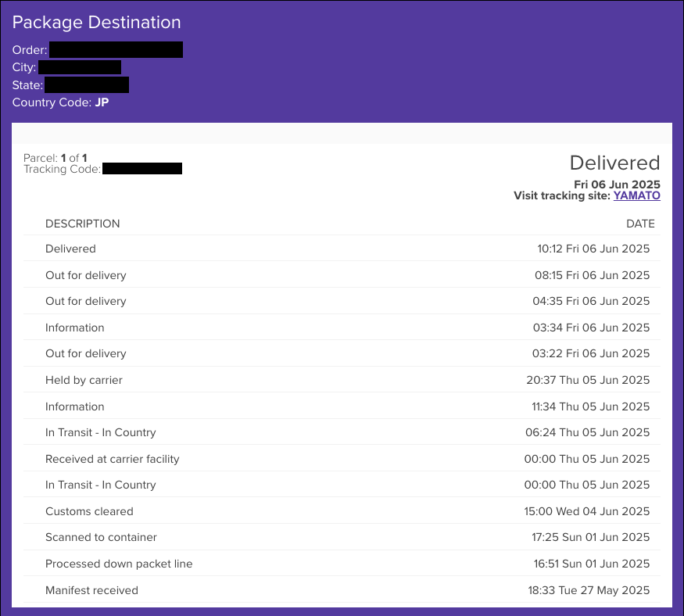Select the 20:37 Thu 05 Jun 2025 date
The image size is (684, 616).
point(588,380)
